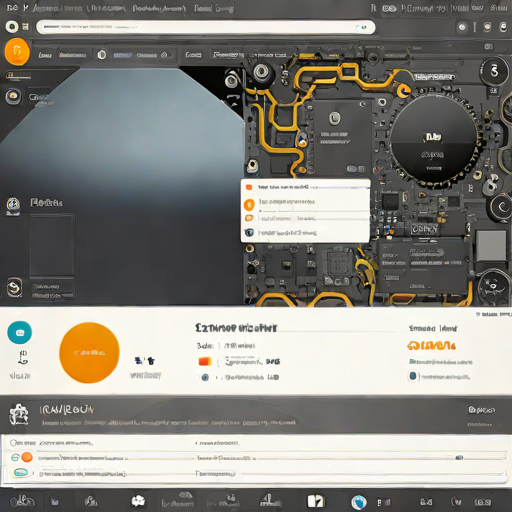Click the teal circle icon in the white panel
Screen dimensions: 512x512
20,332
